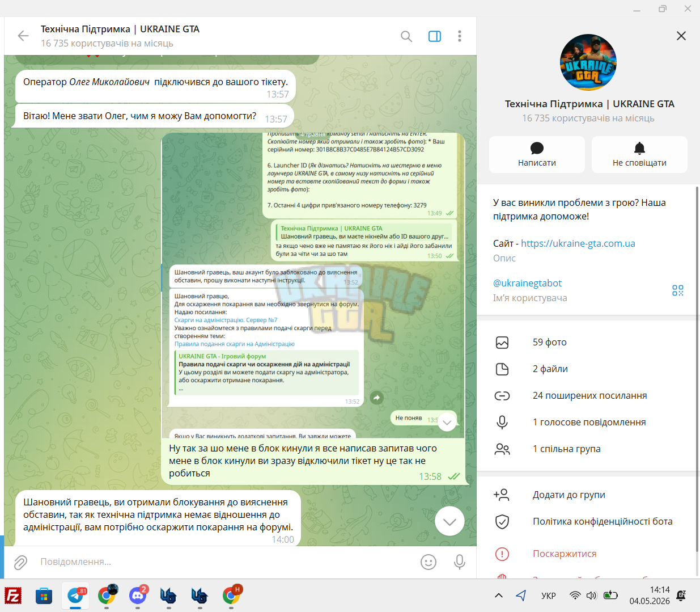
Task: Show the QR code for the username
Action: tap(678, 290)
